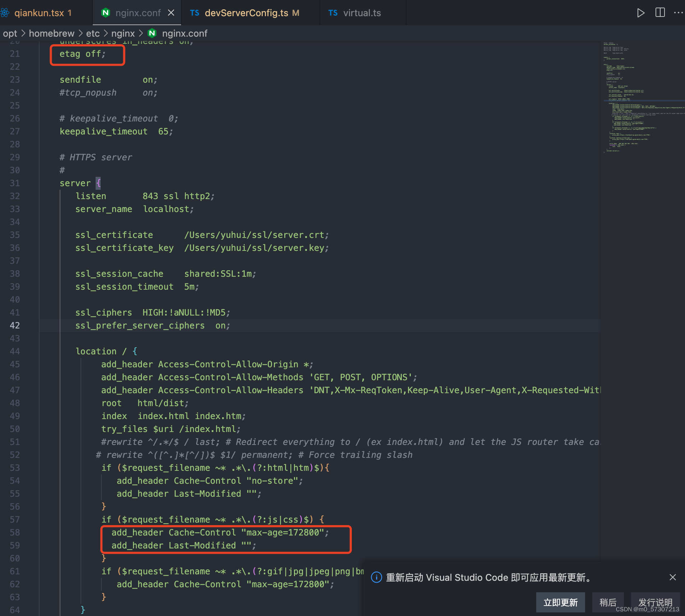The width and height of the screenshot is (685, 616).
Task: Click 'root html/dist;' line
Action: [145, 403]
